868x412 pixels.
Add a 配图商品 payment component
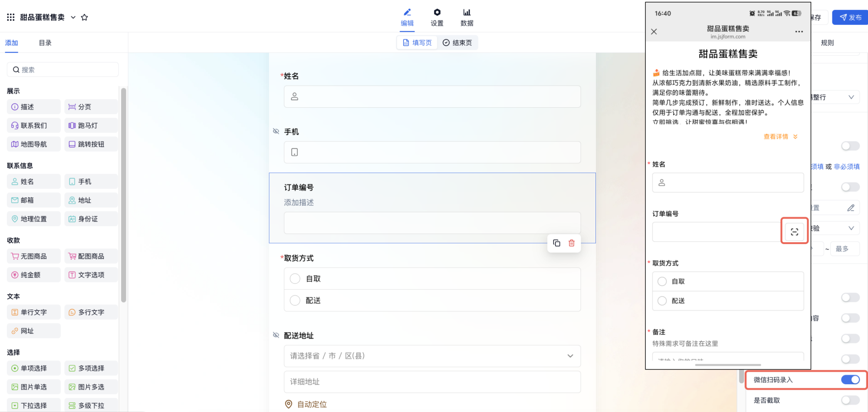(91, 256)
